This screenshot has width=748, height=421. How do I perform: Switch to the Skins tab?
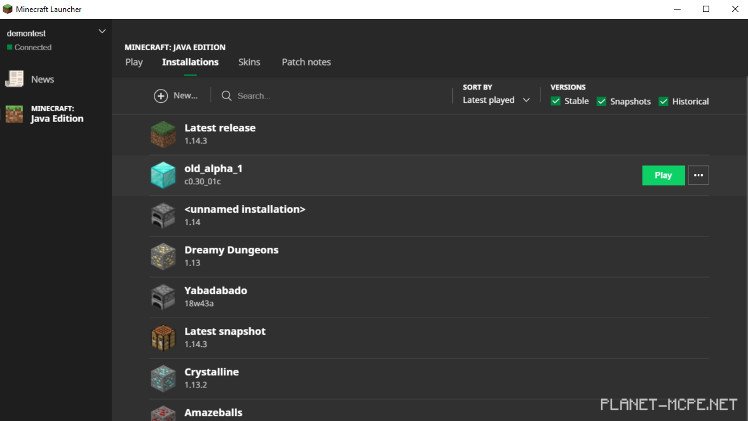249,62
